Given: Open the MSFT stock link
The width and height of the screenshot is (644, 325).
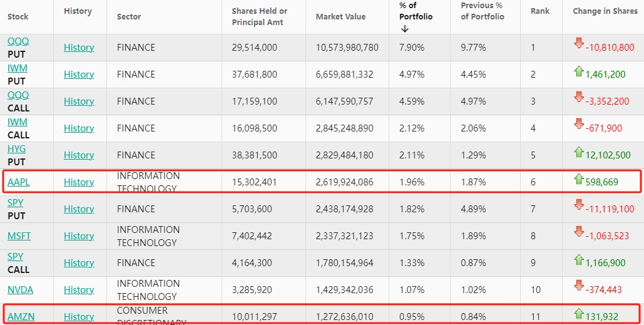Looking at the screenshot, I should pyautogui.click(x=19, y=236).
